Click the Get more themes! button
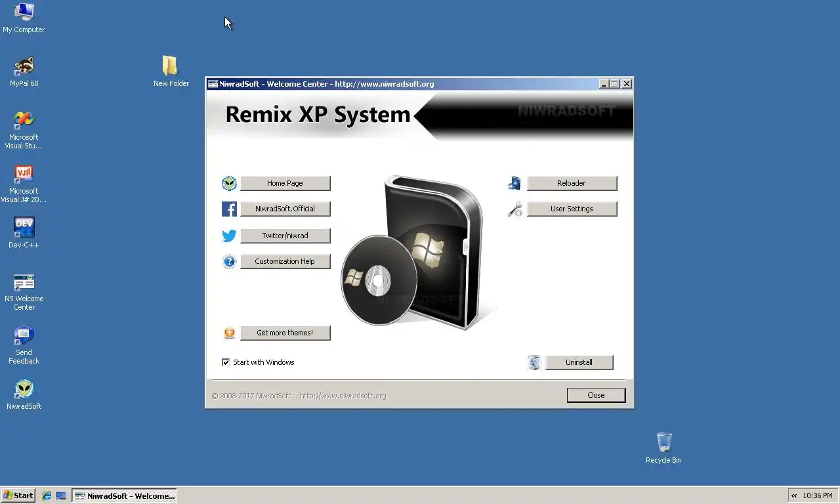This screenshot has width=840, height=504. coord(285,333)
